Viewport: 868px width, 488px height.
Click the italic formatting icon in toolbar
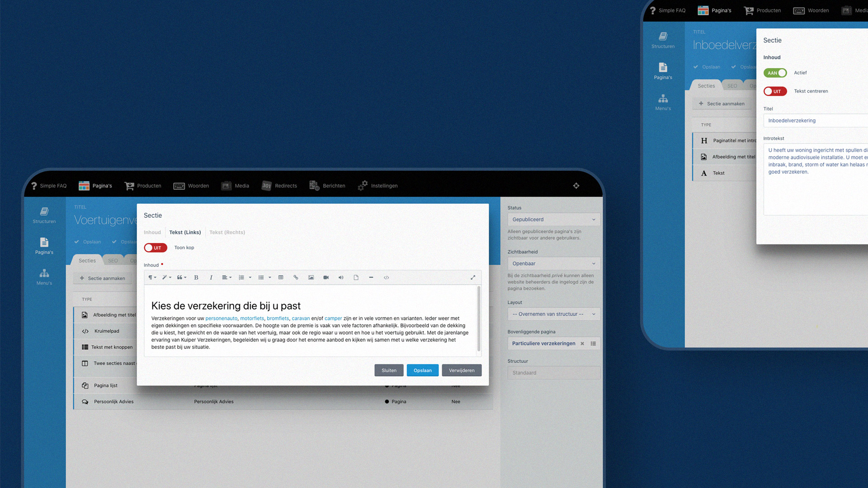pyautogui.click(x=210, y=277)
